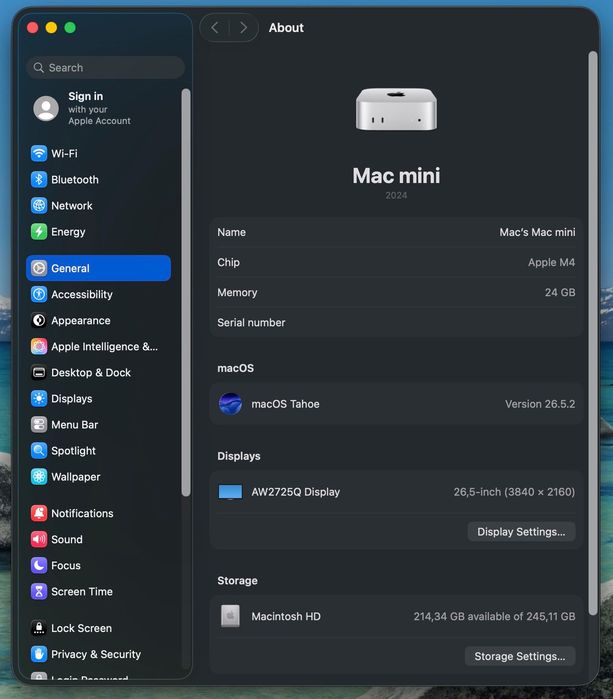Image resolution: width=613 pixels, height=699 pixels.
Task: Click the Memory row label
Action: click(x=237, y=292)
